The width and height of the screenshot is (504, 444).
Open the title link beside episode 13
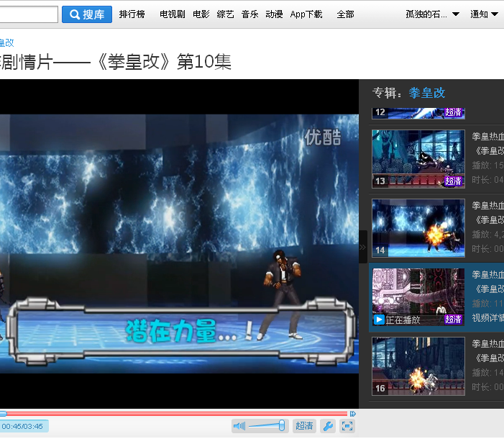pos(487,143)
